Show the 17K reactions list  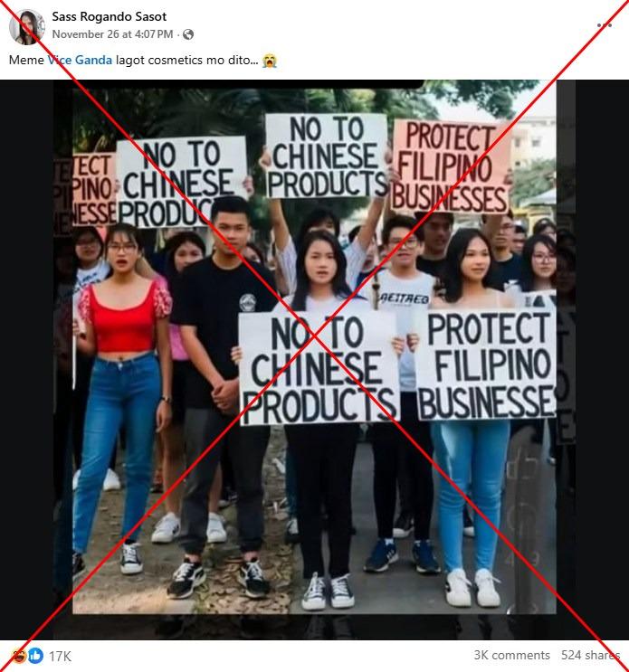pos(60,656)
